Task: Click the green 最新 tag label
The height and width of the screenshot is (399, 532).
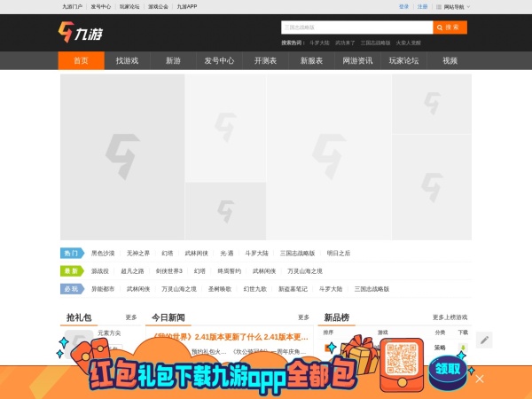Action: [x=70, y=270]
